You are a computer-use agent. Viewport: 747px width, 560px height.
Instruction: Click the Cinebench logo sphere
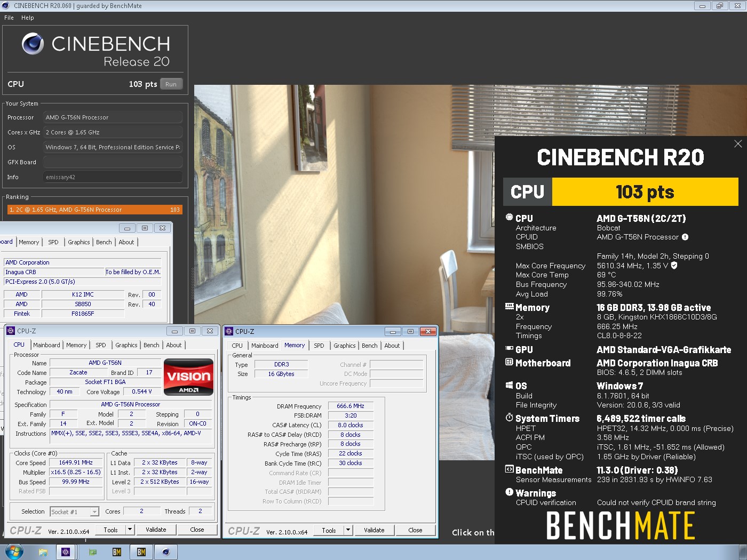33,44
